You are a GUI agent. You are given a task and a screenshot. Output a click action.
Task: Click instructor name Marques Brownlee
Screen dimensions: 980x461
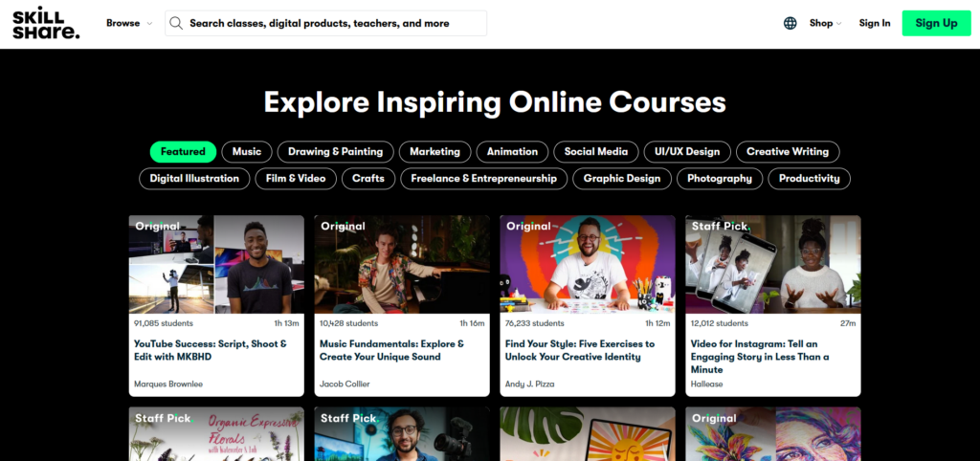click(168, 384)
